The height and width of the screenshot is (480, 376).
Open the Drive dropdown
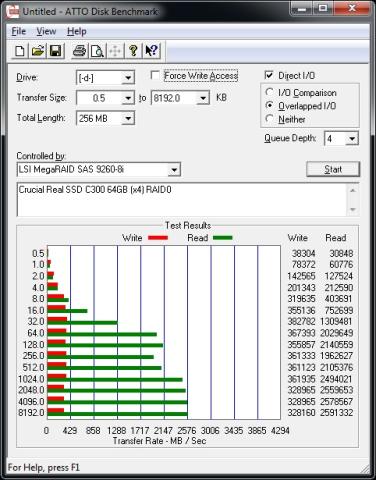click(x=128, y=78)
